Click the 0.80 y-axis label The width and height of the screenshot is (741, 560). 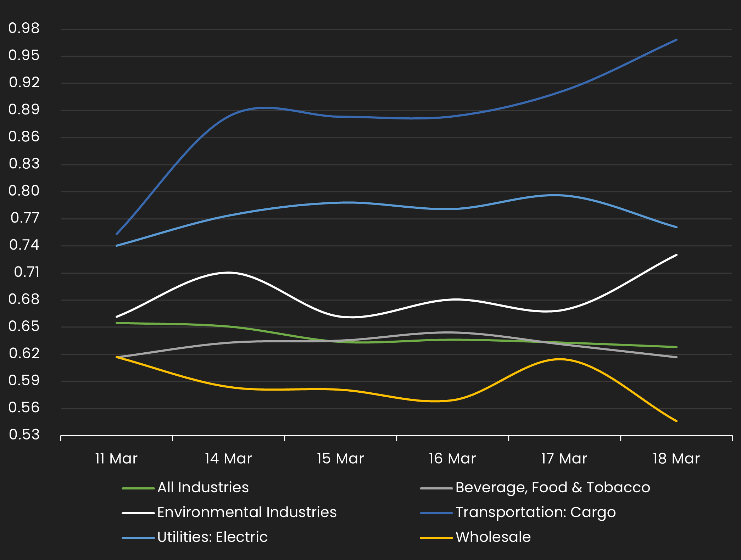(x=24, y=191)
